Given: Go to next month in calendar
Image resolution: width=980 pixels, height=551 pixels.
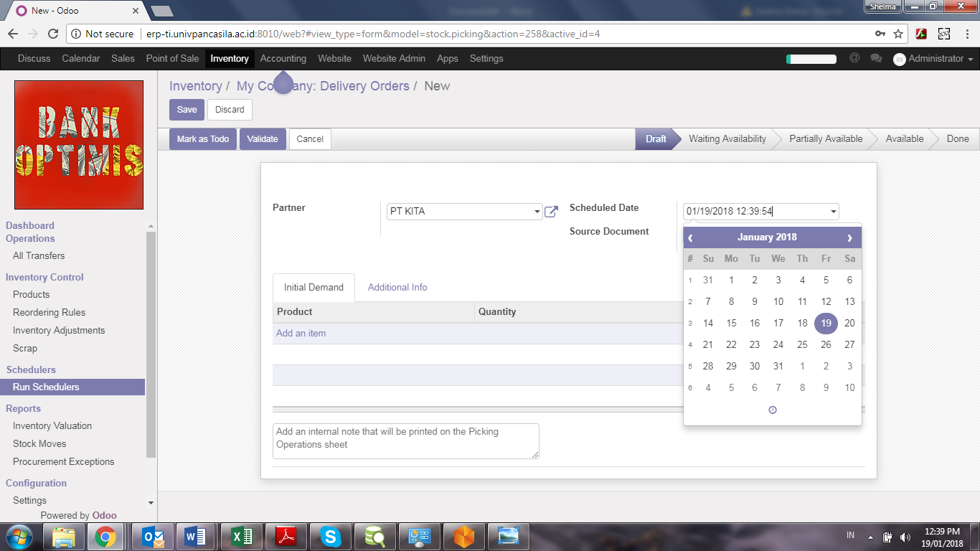Looking at the screenshot, I should [x=849, y=237].
